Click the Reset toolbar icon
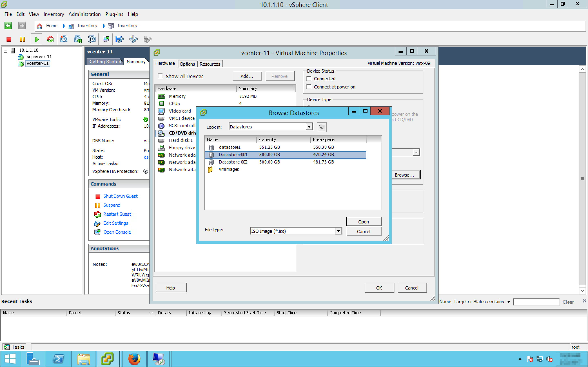The width and height of the screenshot is (588, 367). point(50,39)
